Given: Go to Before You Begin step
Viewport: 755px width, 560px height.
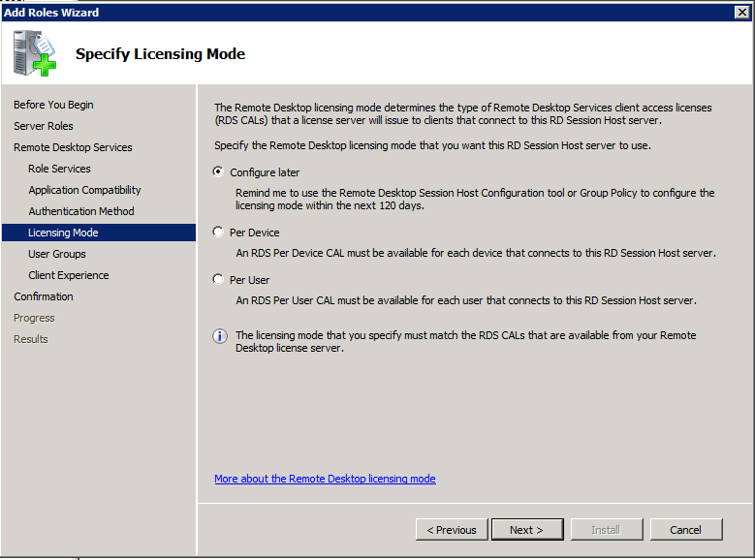Looking at the screenshot, I should point(53,105).
